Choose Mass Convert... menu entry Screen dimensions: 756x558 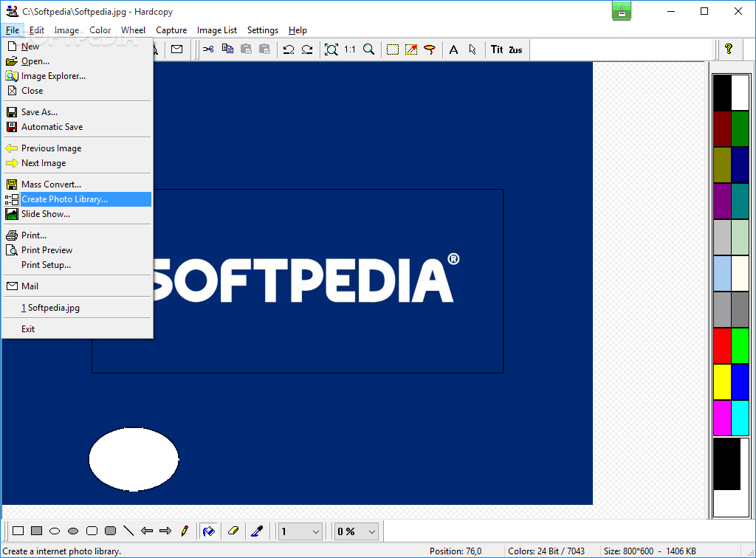[78, 185]
